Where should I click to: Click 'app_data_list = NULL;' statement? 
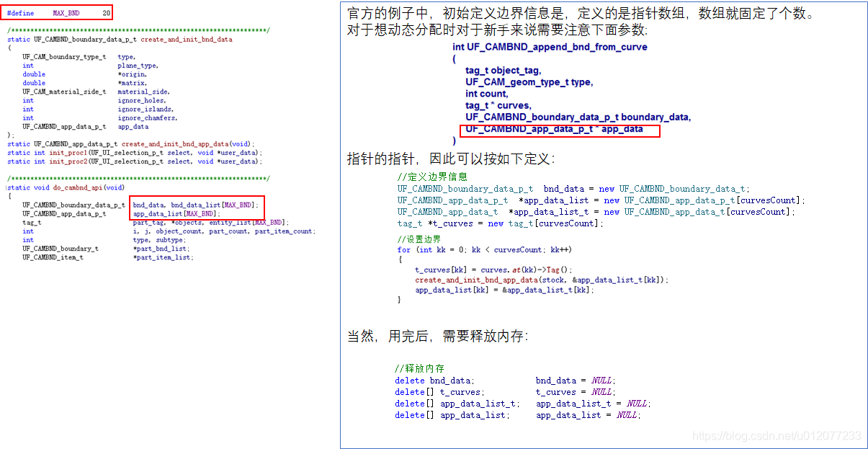pyautogui.click(x=589, y=415)
